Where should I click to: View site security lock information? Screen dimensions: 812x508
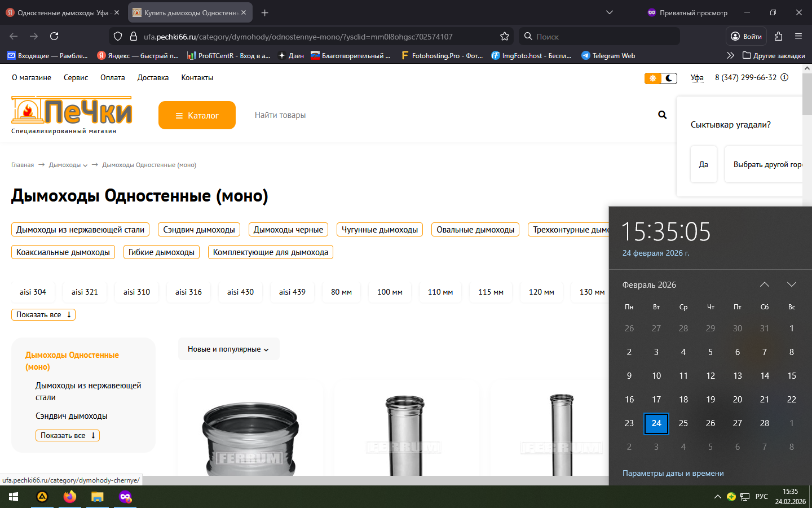134,36
